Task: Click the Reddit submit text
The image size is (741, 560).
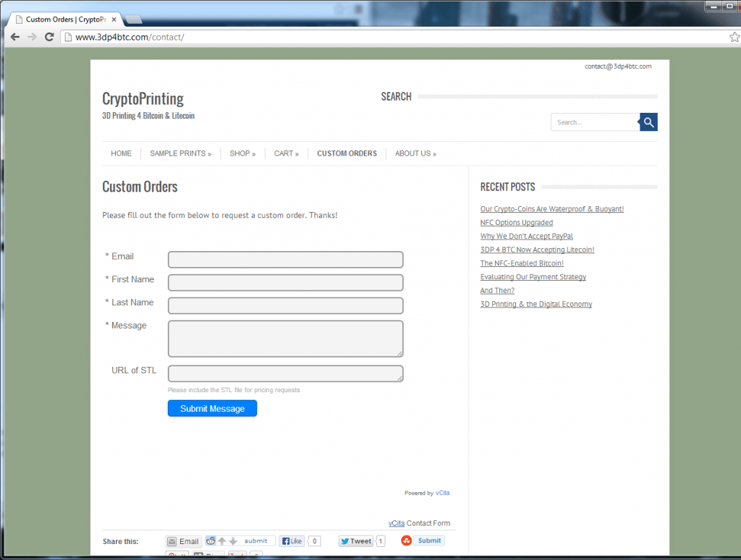Action: [255, 540]
